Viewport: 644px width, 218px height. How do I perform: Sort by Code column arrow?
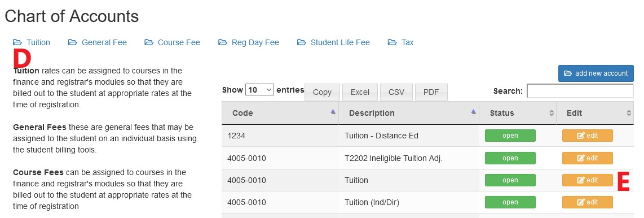pyautogui.click(x=333, y=112)
